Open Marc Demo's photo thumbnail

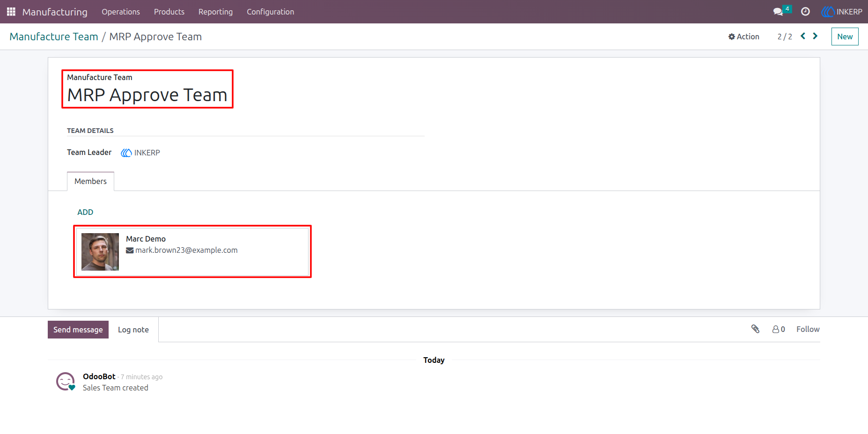click(x=100, y=252)
